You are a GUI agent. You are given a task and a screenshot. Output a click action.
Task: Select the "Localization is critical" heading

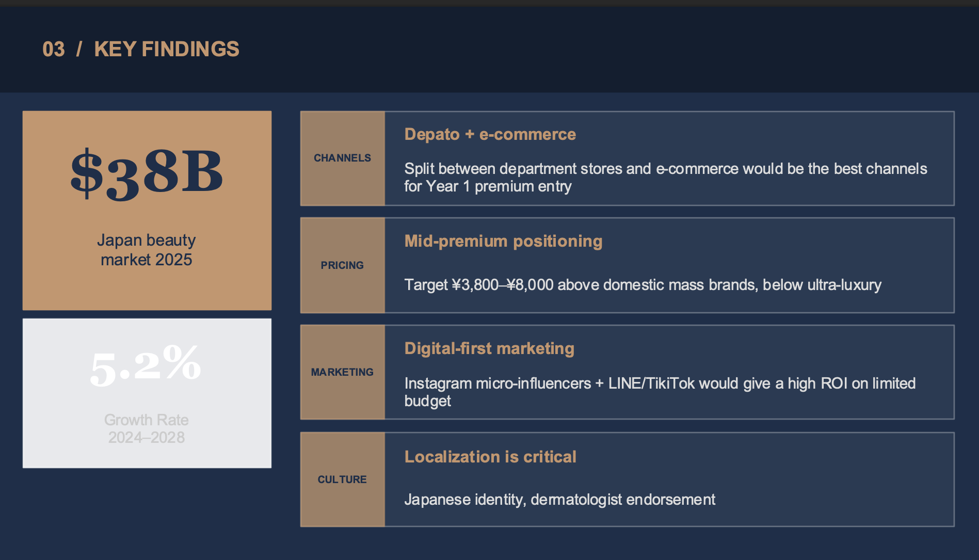coord(490,457)
